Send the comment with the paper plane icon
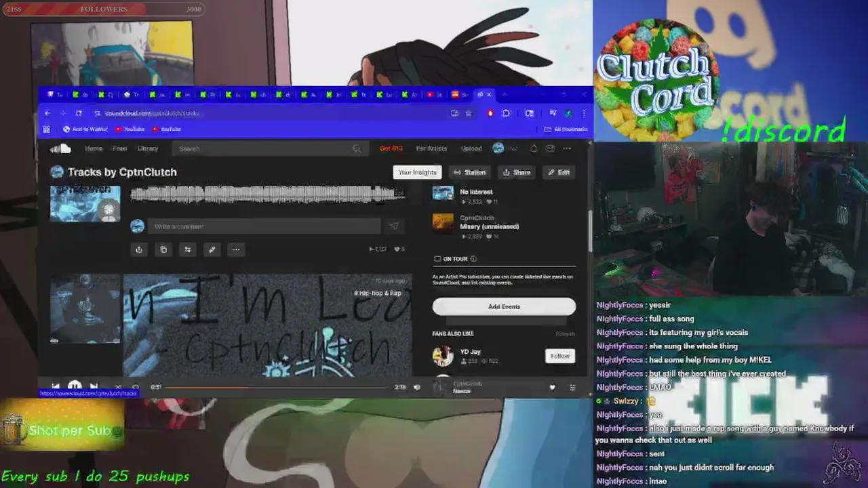The width and height of the screenshot is (868, 488). 393,226
